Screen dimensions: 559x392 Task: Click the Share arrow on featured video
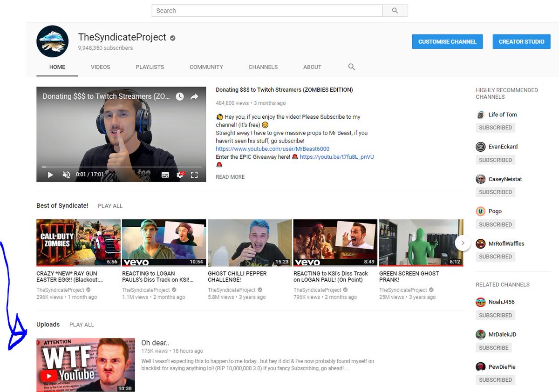[194, 96]
